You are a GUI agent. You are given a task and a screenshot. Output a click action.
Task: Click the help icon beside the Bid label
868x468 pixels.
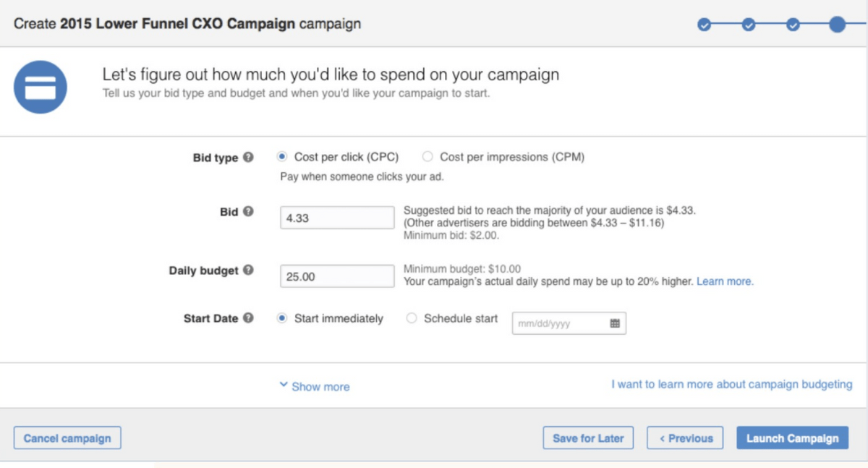pos(248,212)
